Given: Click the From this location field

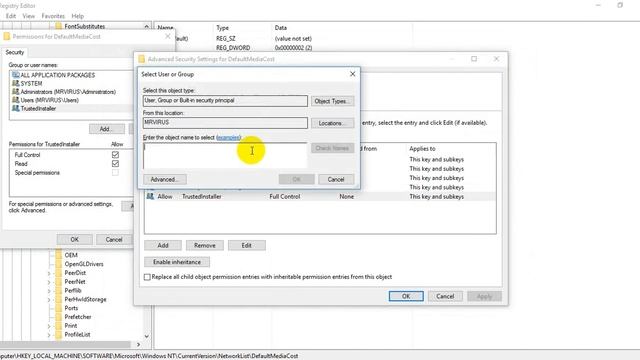Looking at the screenshot, I should pos(225,123).
